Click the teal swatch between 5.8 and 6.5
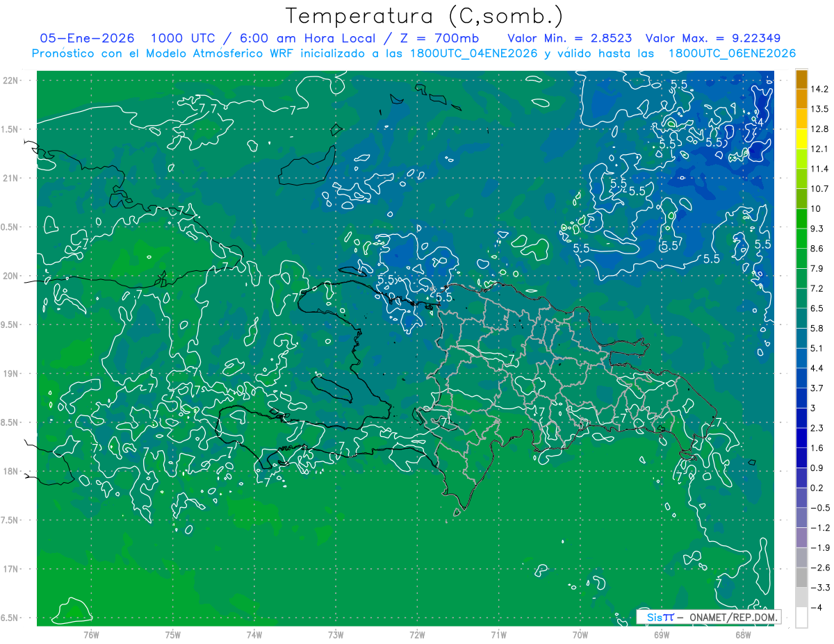 801,318
